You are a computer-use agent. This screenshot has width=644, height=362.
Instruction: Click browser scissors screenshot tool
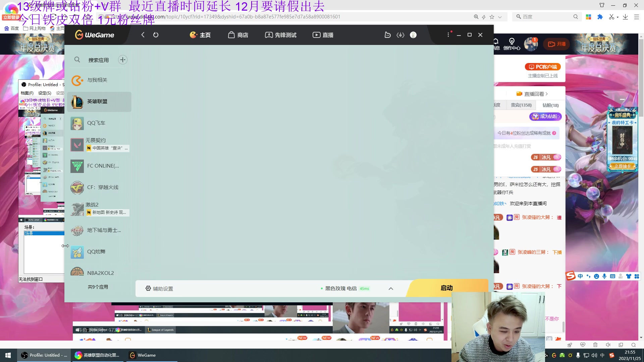coord(611,17)
